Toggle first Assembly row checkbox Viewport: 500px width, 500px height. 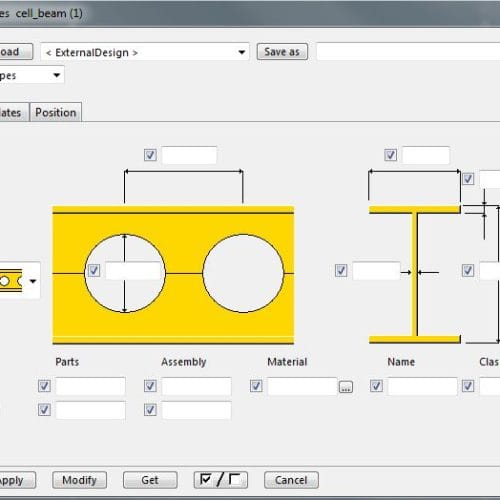pyautogui.click(x=150, y=386)
